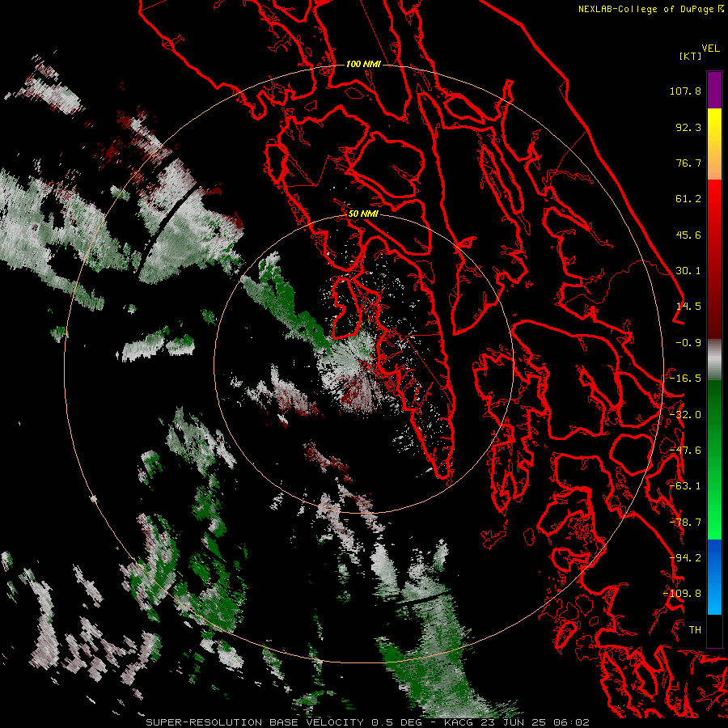
Task: Click the TH legend label
Action: click(x=695, y=630)
